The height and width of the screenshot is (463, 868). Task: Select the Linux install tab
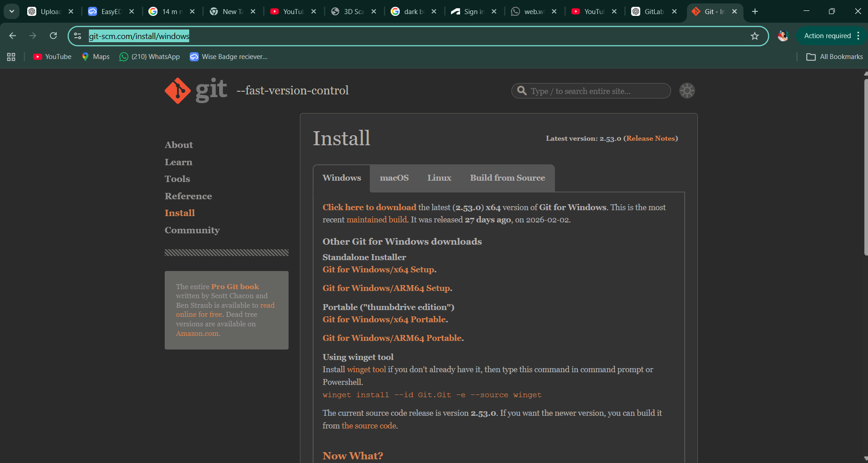click(439, 178)
